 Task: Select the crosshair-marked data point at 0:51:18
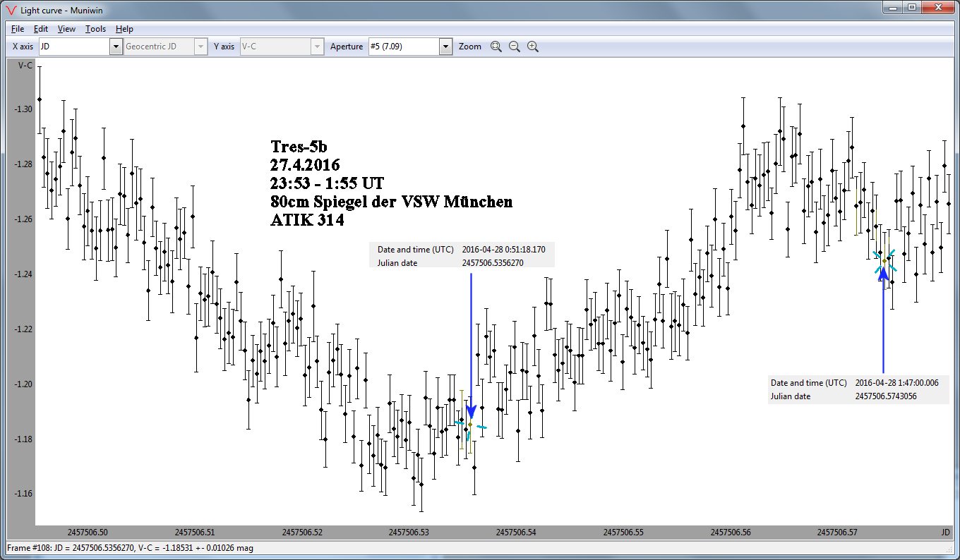[470, 425]
